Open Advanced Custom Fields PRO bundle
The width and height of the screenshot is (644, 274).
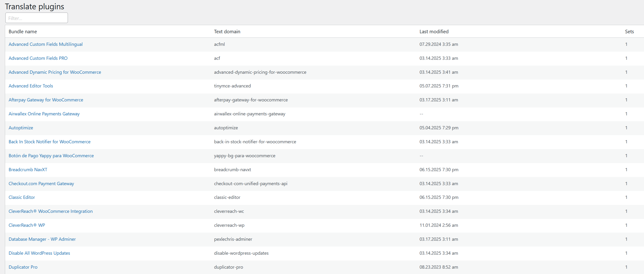tap(38, 58)
